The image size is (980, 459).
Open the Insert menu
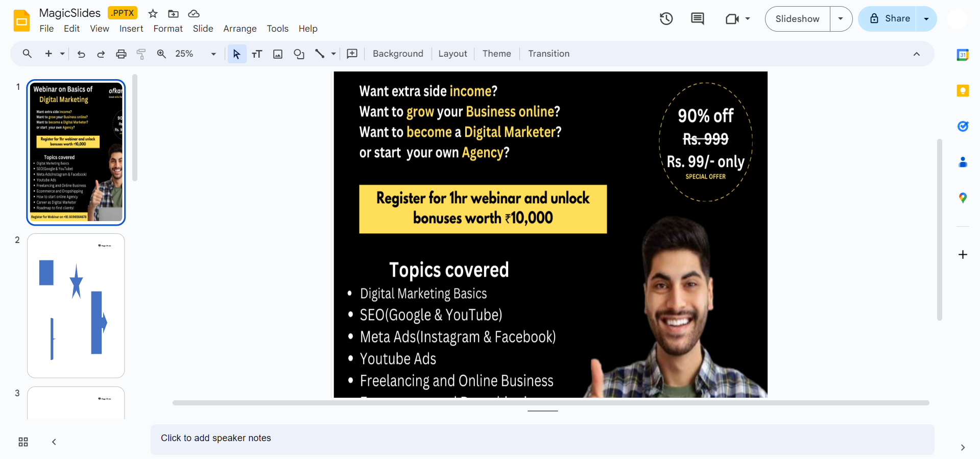point(131,29)
